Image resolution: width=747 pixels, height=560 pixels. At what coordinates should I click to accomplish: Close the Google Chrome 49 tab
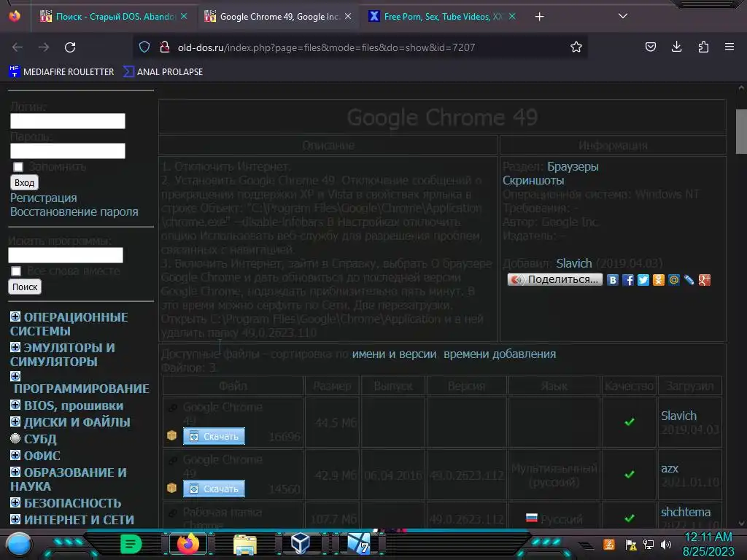(x=348, y=16)
